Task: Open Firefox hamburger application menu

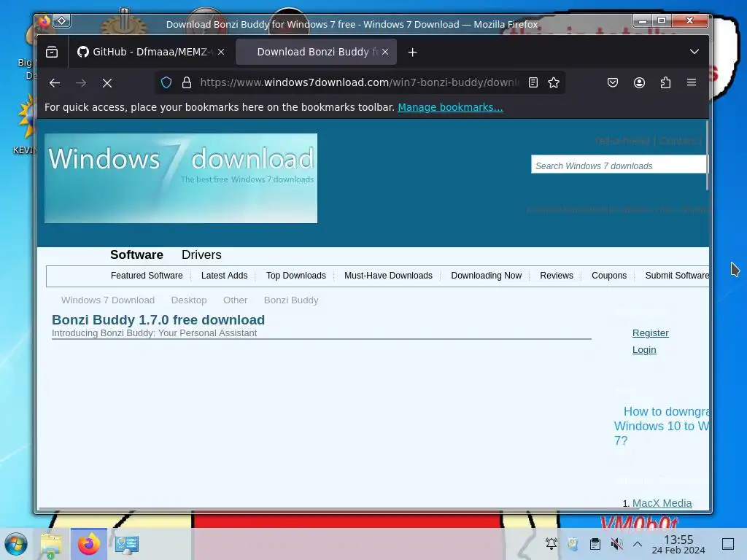Action: click(692, 83)
